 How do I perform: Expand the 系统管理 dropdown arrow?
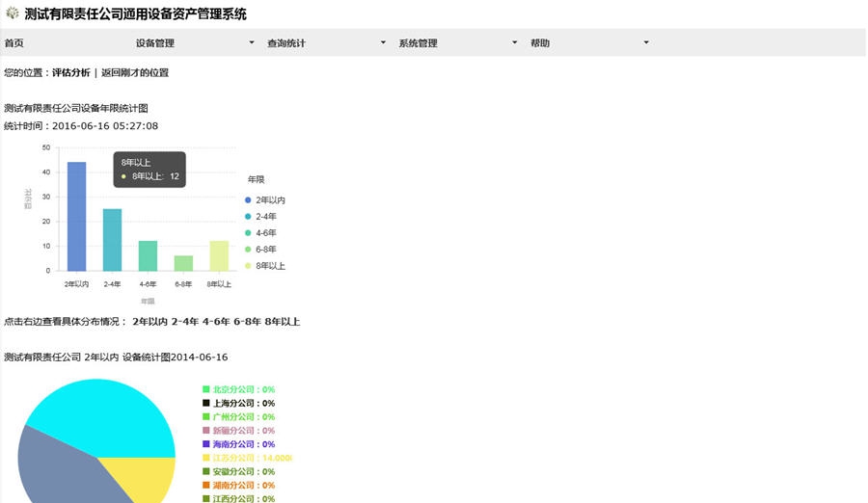tap(514, 42)
